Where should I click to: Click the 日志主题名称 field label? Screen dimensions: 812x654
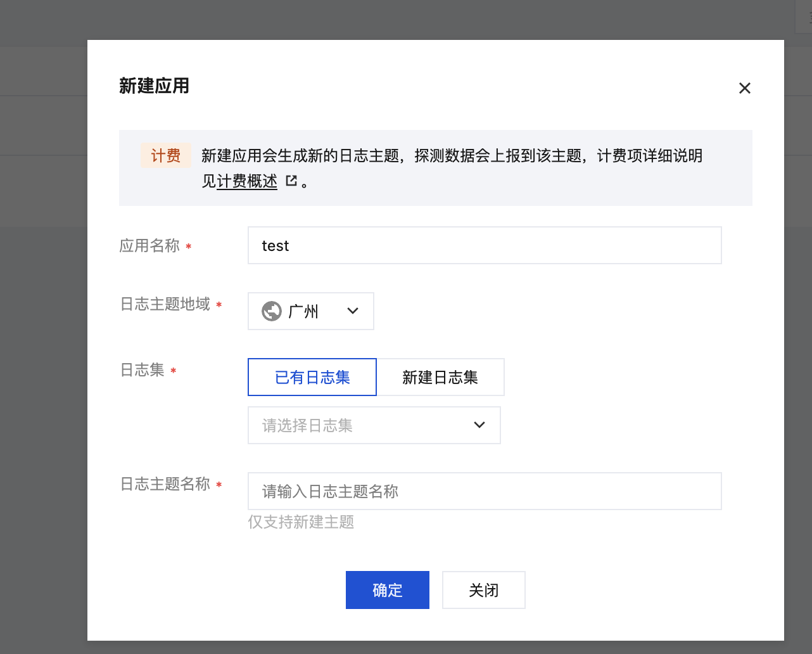pos(165,484)
